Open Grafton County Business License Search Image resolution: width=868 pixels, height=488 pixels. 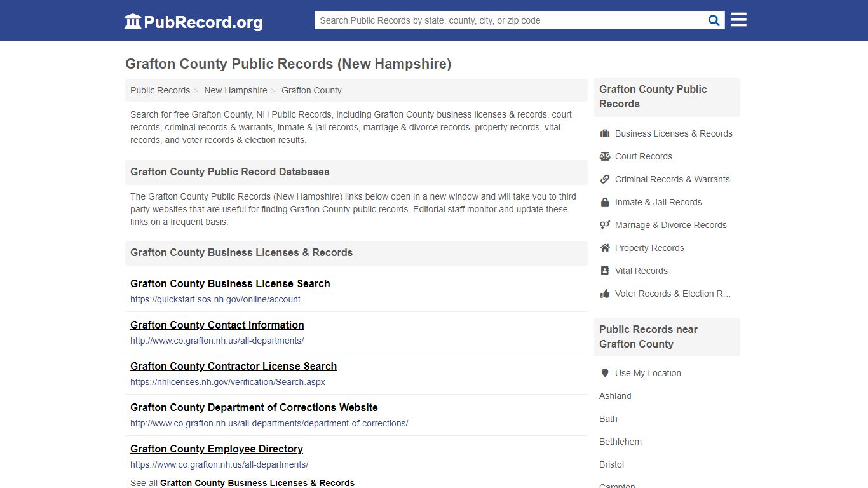click(230, 283)
